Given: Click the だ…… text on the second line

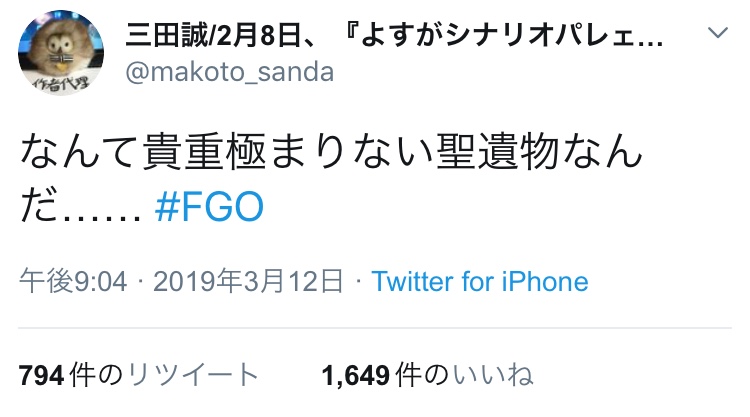Looking at the screenshot, I should pos(82,207).
